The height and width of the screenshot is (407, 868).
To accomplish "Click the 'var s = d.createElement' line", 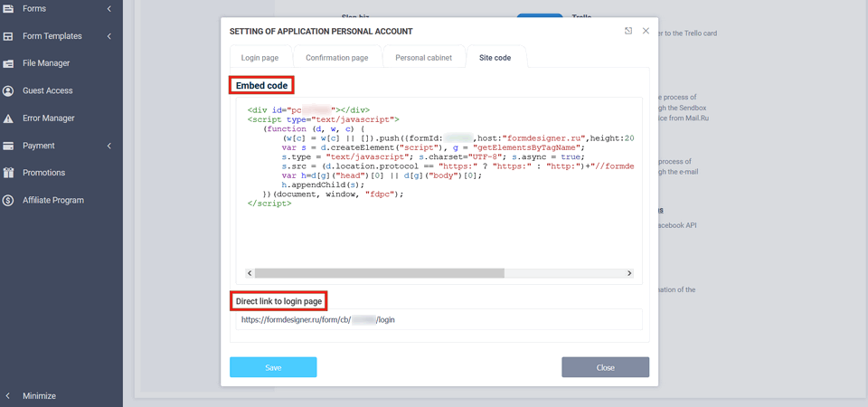I will click(x=433, y=147).
